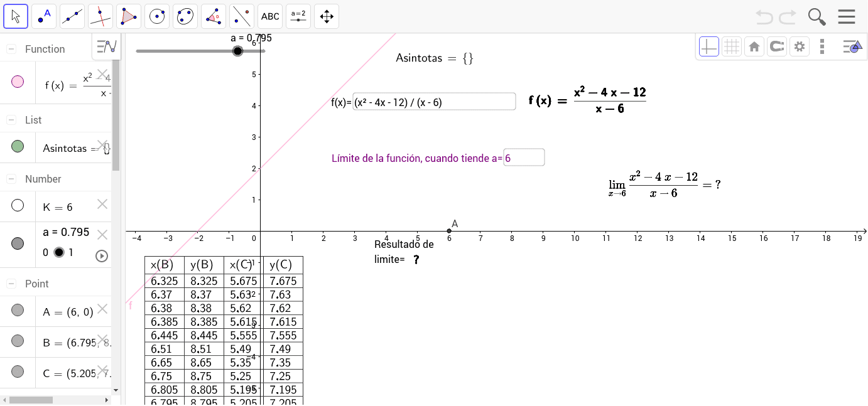Viewport: 868px width, 406px height.
Task: Toggle visibility of point A
Action: click(x=18, y=310)
